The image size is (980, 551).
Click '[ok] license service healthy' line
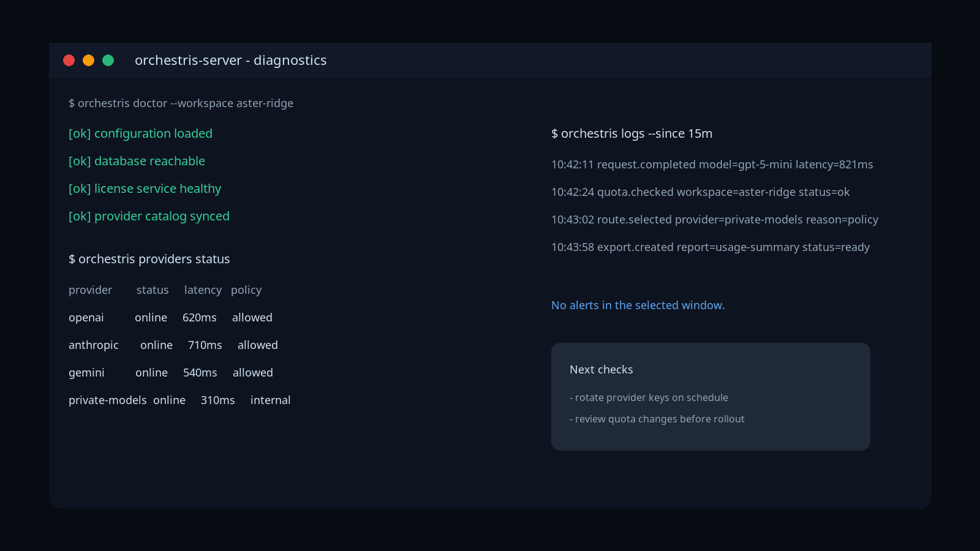(145, 189)
